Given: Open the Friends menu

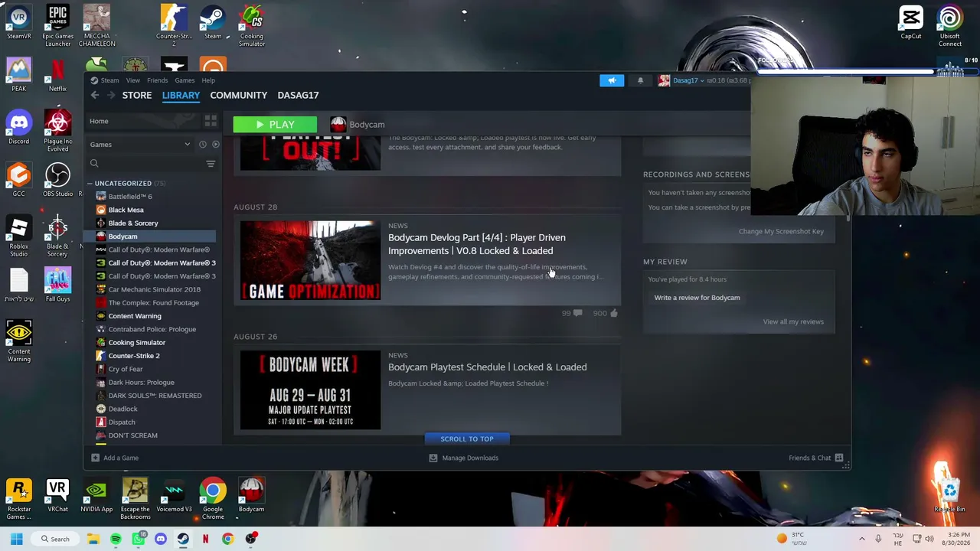Looking at the screenshot, I should [157, 80].
